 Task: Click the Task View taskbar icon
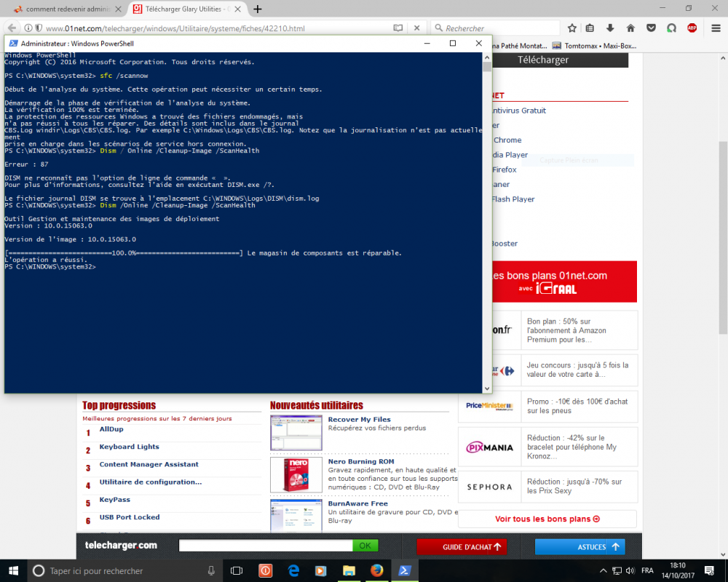(237, 570)
